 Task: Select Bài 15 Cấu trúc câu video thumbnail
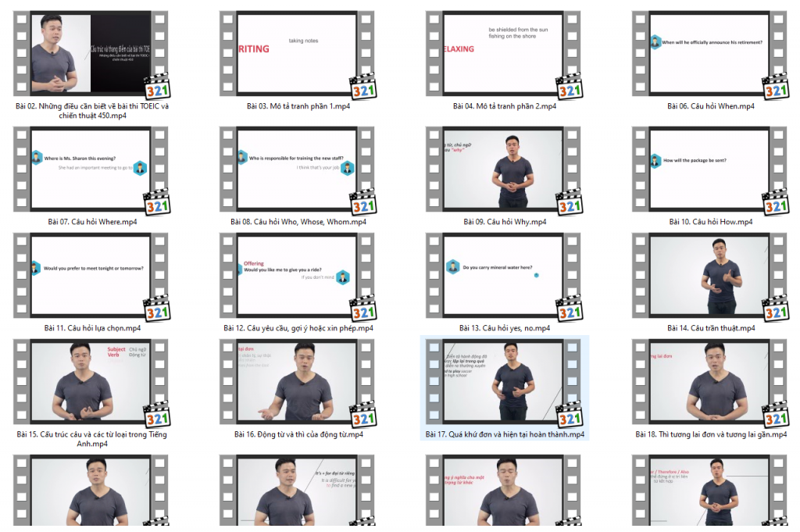click(91, 382)
